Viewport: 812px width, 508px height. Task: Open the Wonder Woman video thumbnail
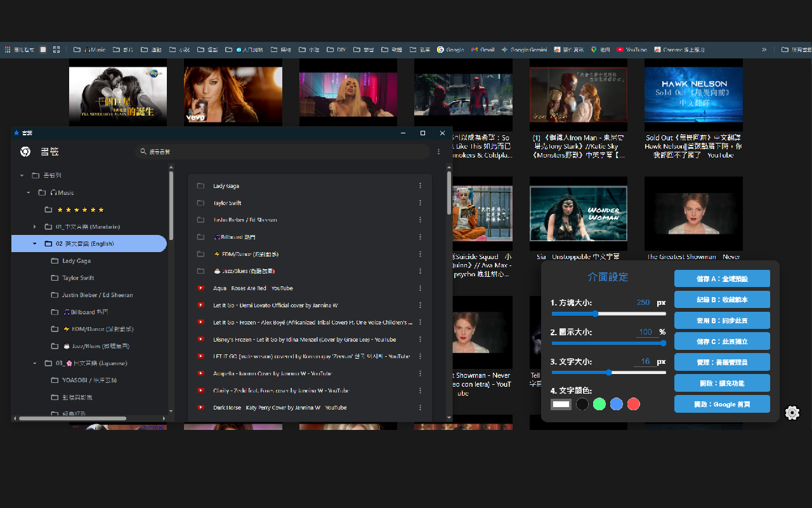(579, 214)
